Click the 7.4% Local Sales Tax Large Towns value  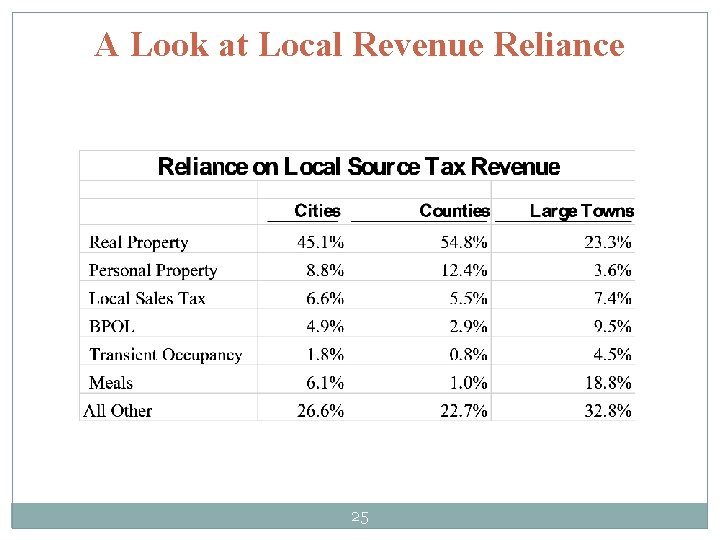coord(613,298)
